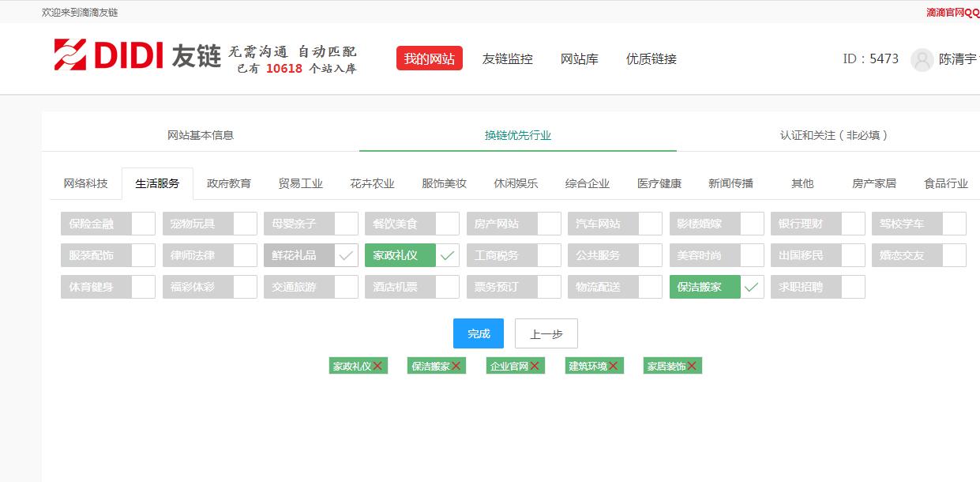Switch to the 医疗健康 tab
Screen dimensions: 980x482
tap(659, 183)
